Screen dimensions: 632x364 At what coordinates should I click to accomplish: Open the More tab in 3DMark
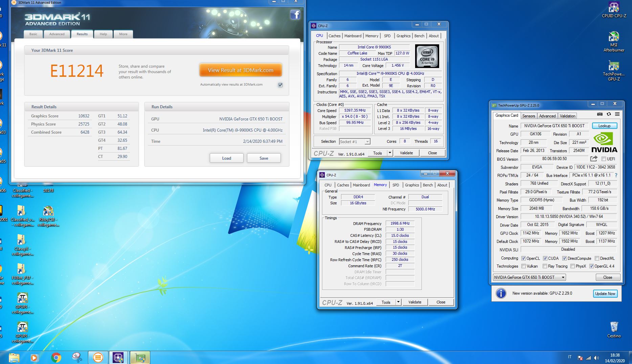(123, 34)
